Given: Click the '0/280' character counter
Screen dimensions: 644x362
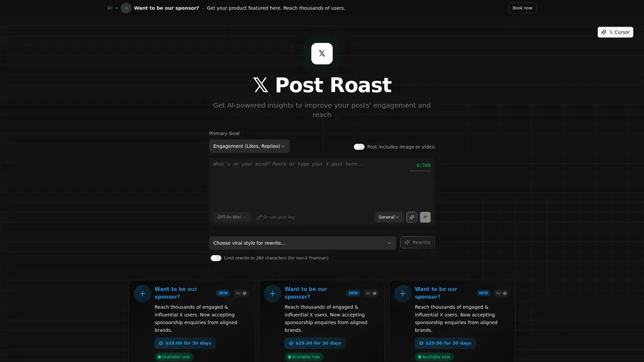Looking at the screenshot, I should (423, 165).
